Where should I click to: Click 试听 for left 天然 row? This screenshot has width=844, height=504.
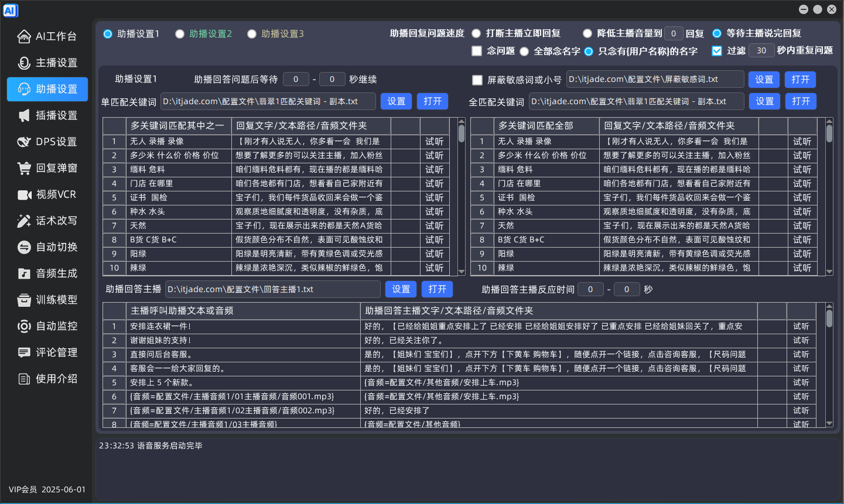point(435,226)
